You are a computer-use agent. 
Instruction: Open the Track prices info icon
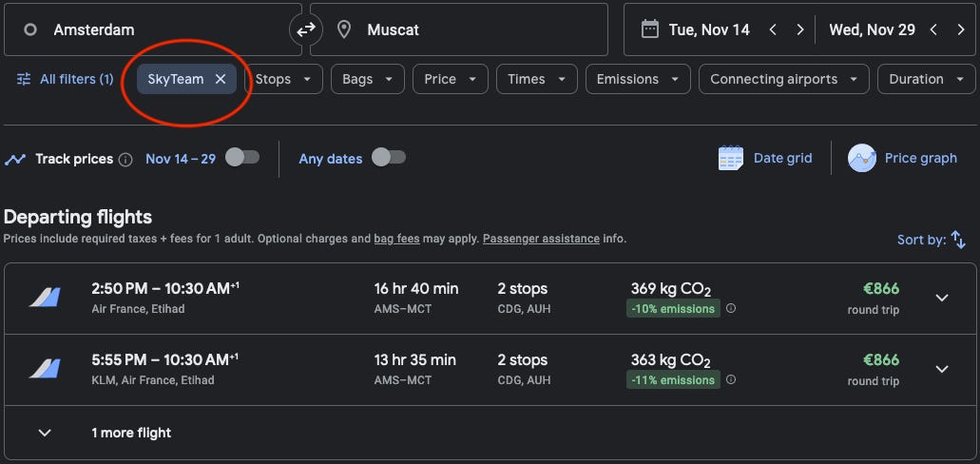click(x=125, y=160)
